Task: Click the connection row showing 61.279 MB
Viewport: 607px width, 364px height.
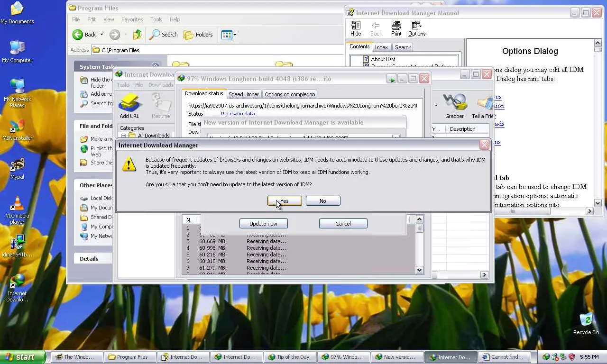Action: click(299, 268)
